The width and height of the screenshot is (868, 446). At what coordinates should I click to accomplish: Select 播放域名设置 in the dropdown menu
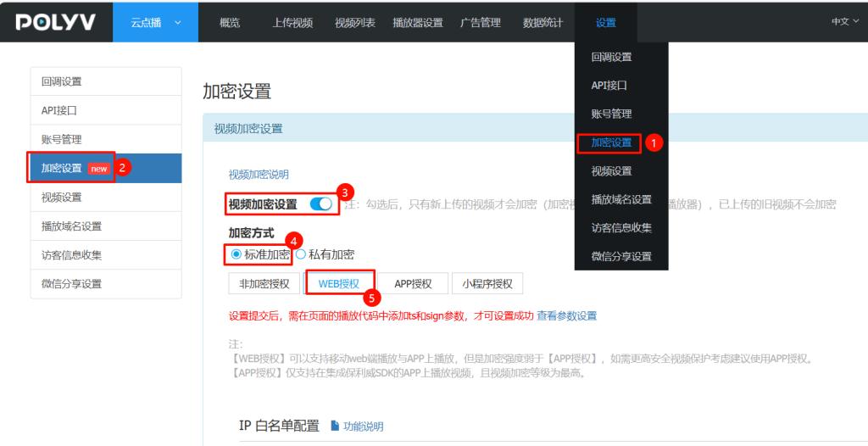[620, 199]
